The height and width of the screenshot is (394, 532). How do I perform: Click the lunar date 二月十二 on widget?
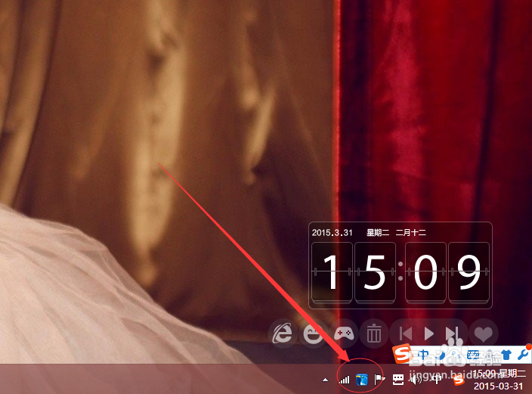[411, 233]
